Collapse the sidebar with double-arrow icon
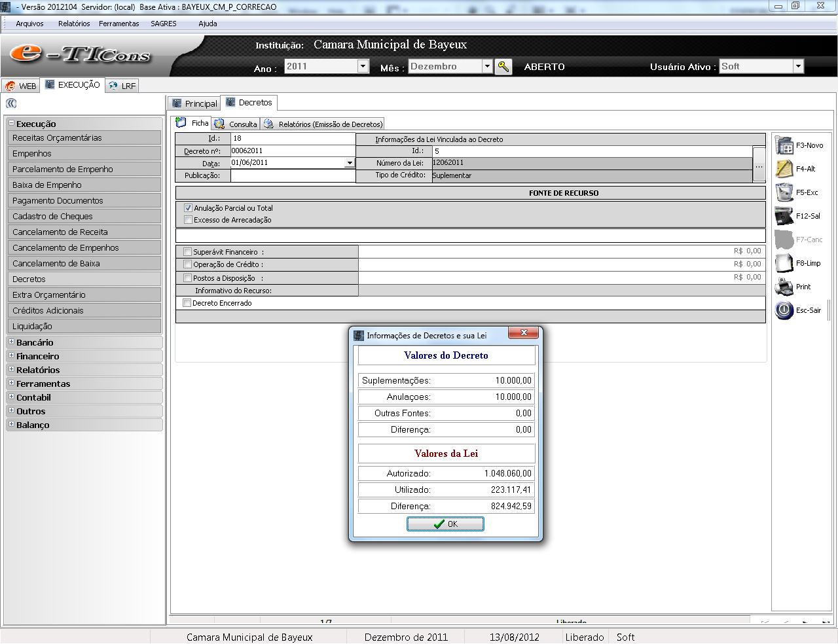The image size is (838, 644). (x=11, y=103)
